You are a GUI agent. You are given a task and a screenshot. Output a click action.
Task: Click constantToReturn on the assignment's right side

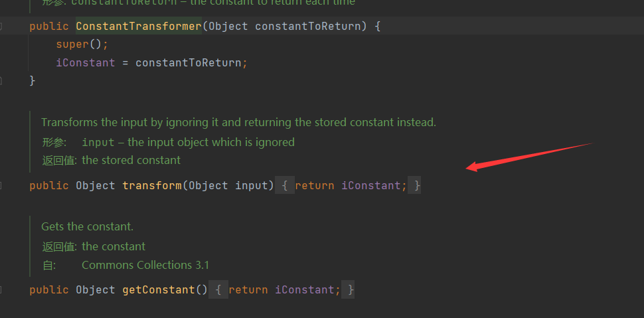click(x=188, y=63)
